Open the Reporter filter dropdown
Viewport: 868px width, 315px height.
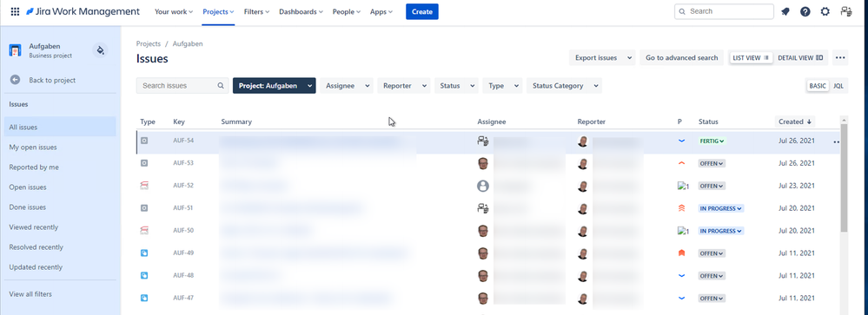tap(403, 86)
